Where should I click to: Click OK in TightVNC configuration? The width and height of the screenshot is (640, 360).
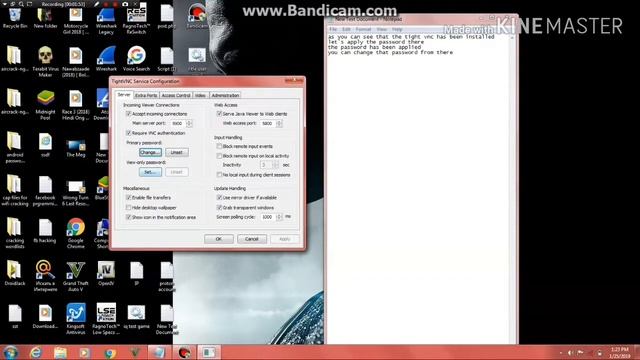point(219,239)
